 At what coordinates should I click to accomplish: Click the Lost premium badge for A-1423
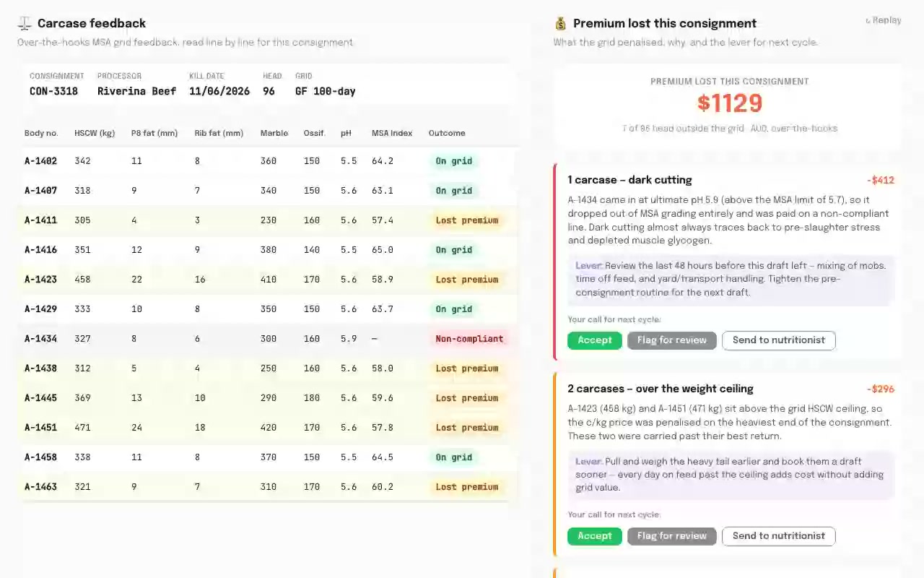pyautogui.click(x=467, y=280)
